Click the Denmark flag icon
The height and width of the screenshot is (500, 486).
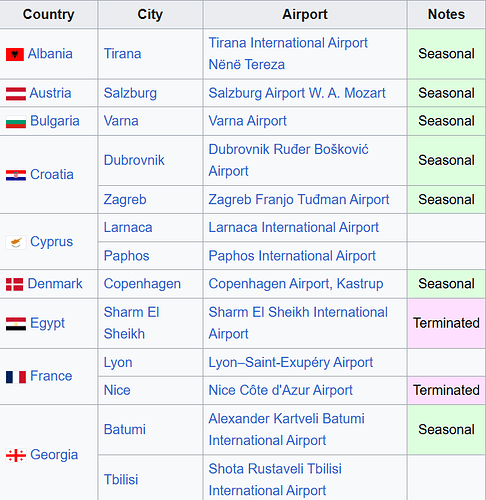[15, 284]
